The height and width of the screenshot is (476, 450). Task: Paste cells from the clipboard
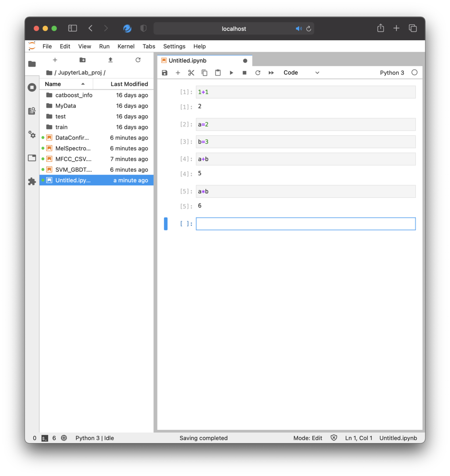click(x=218, y=73)
